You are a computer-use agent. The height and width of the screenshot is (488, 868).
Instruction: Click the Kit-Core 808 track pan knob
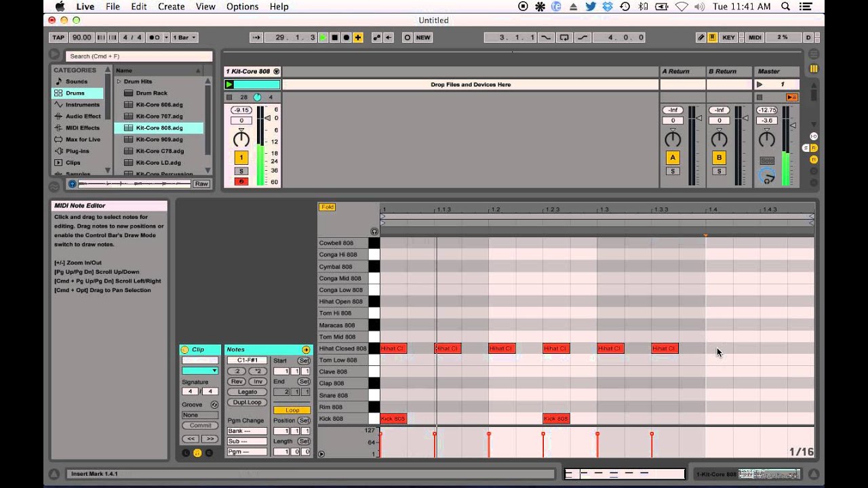[x=241, y=139]
